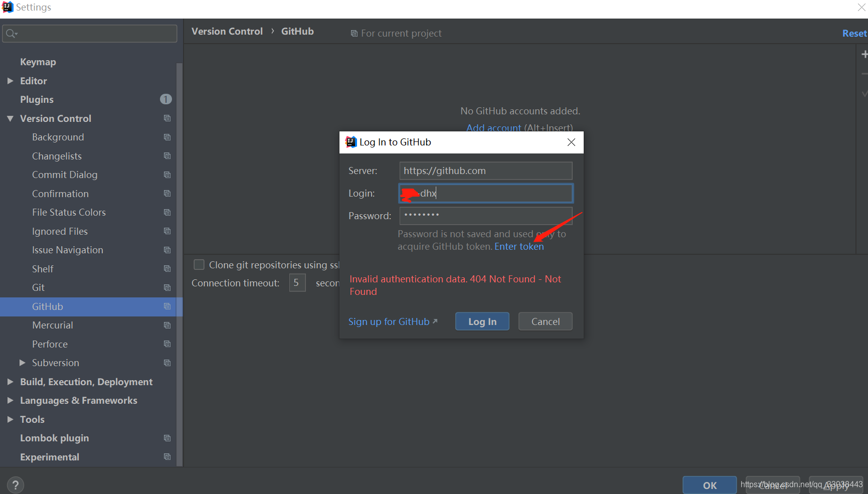Click the settings search box
The height and width of the screenshot is (494, 868).
click(x=90, y=34)
